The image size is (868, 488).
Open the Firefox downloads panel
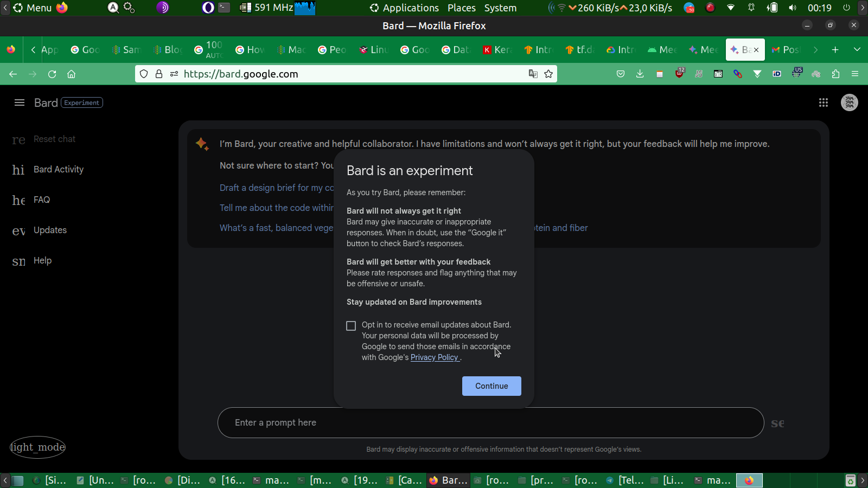pos(640,74)
